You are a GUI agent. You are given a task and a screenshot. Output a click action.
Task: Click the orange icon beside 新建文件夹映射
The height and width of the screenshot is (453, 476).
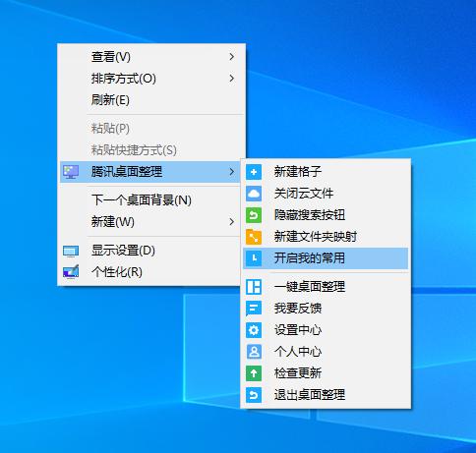(x=254, y=237)
